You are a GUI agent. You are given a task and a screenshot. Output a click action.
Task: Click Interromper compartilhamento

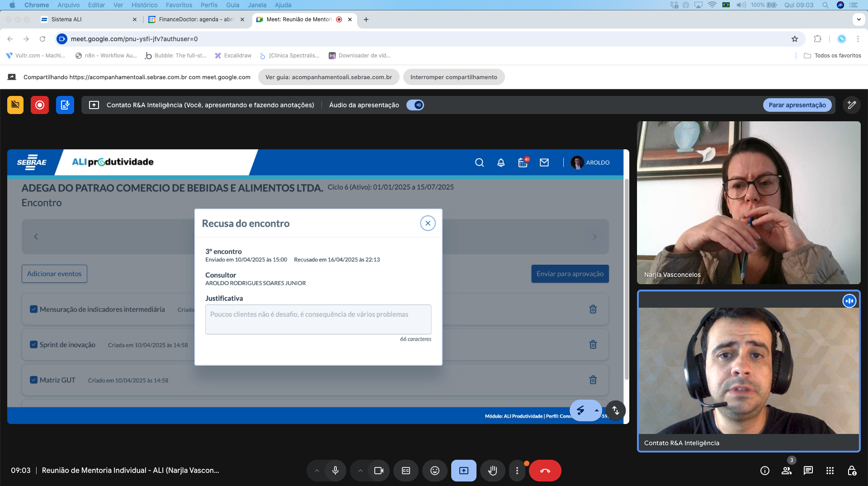[454, 77]
